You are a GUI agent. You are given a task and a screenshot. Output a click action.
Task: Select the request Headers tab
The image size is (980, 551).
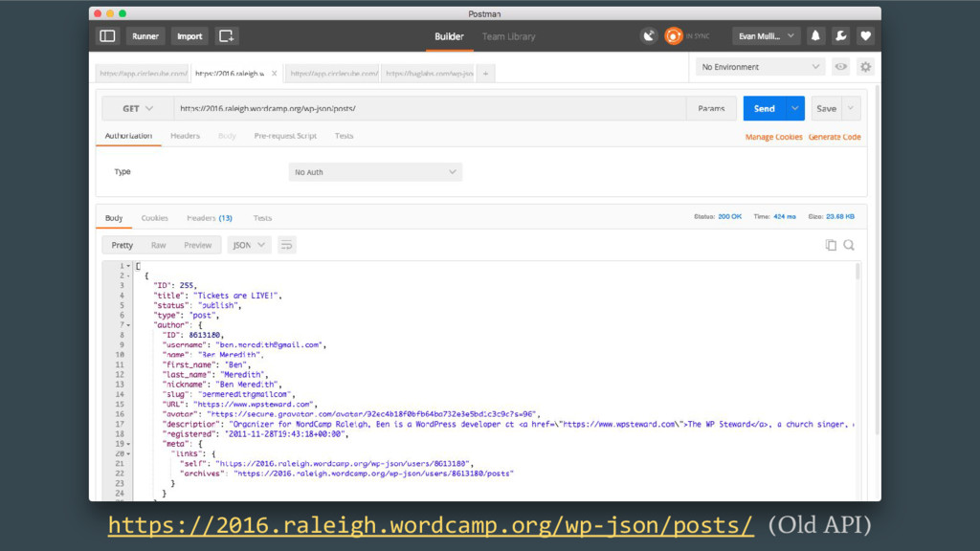click(185, 136)
